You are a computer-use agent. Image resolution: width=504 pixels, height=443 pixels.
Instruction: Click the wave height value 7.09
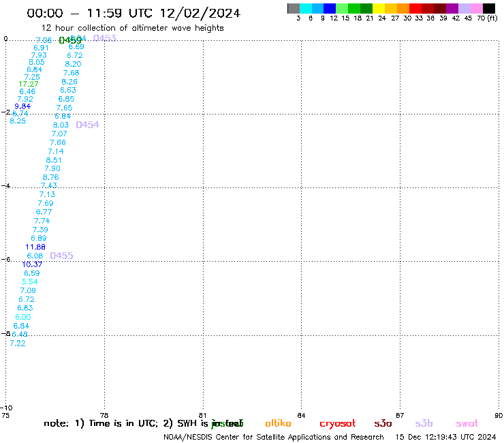[x=28, y=290]
